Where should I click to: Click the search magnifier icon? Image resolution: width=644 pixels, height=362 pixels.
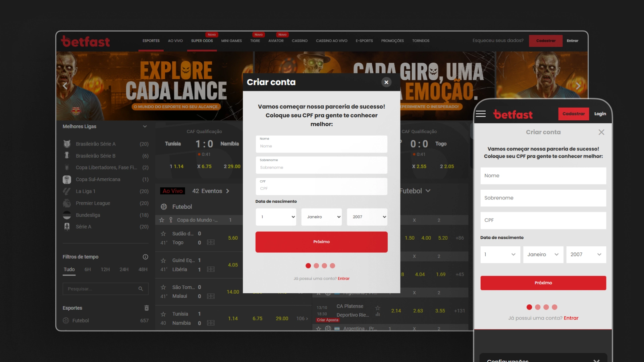click(x=141, y=289)
